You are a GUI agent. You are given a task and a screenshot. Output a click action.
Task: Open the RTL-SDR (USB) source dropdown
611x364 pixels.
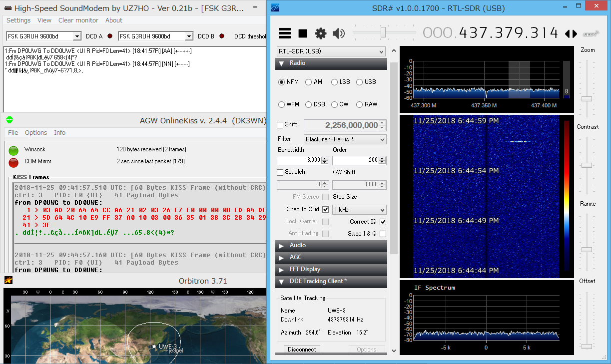[x=331, y=51]
